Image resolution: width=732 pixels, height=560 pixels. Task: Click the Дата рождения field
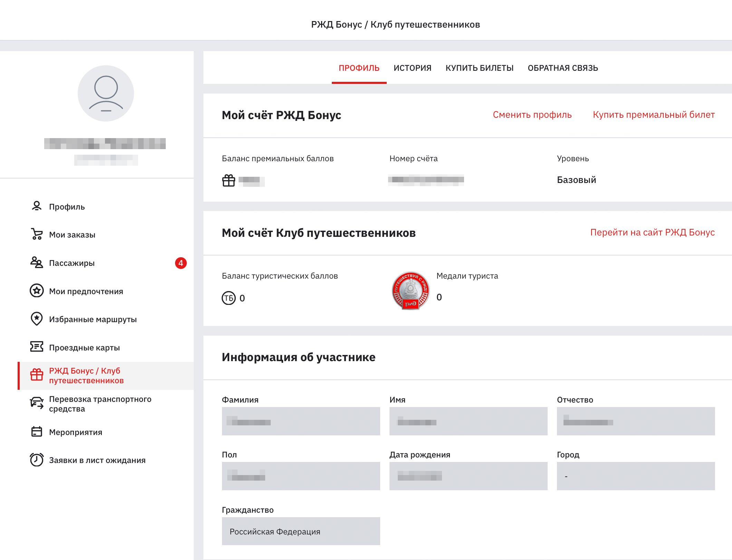(x=468, y=476)
